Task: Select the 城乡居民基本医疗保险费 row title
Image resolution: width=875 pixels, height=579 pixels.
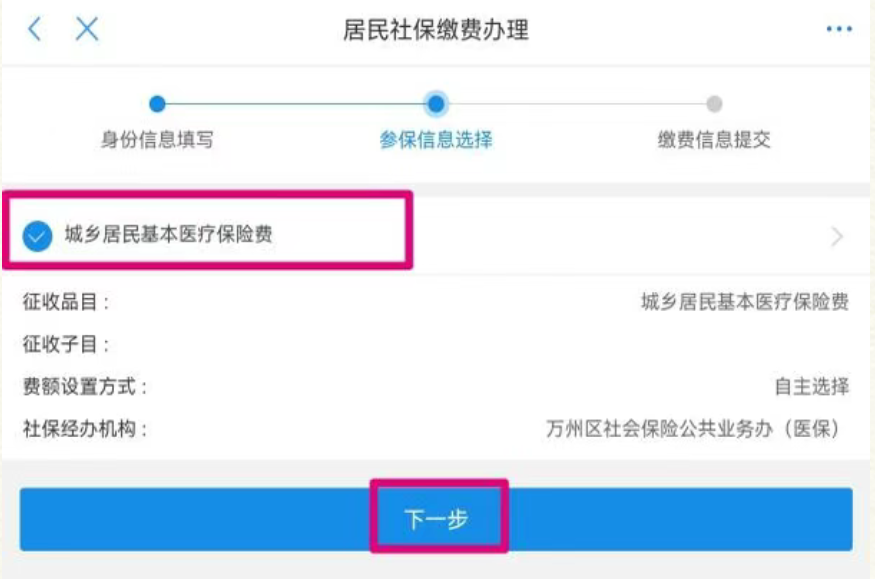Action: click(167, 236)
